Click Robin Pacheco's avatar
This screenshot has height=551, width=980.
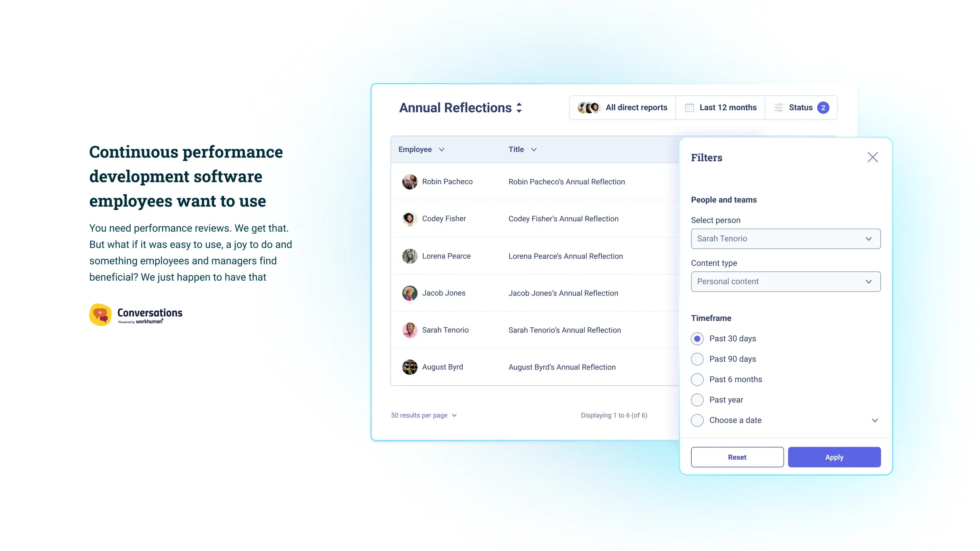click(x=410, y=182)
